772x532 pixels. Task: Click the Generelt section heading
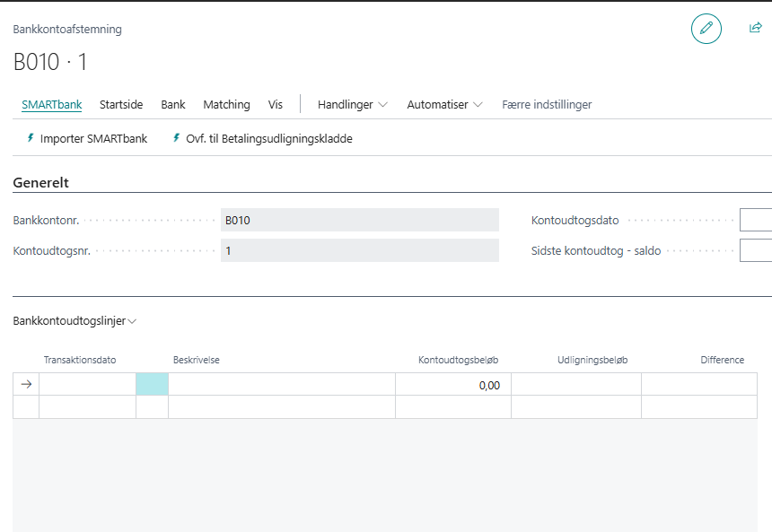tap(41, 183)
